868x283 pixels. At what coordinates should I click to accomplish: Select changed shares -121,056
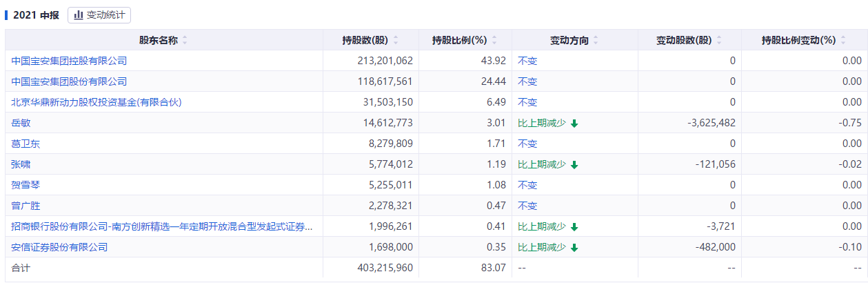(716, 164)
